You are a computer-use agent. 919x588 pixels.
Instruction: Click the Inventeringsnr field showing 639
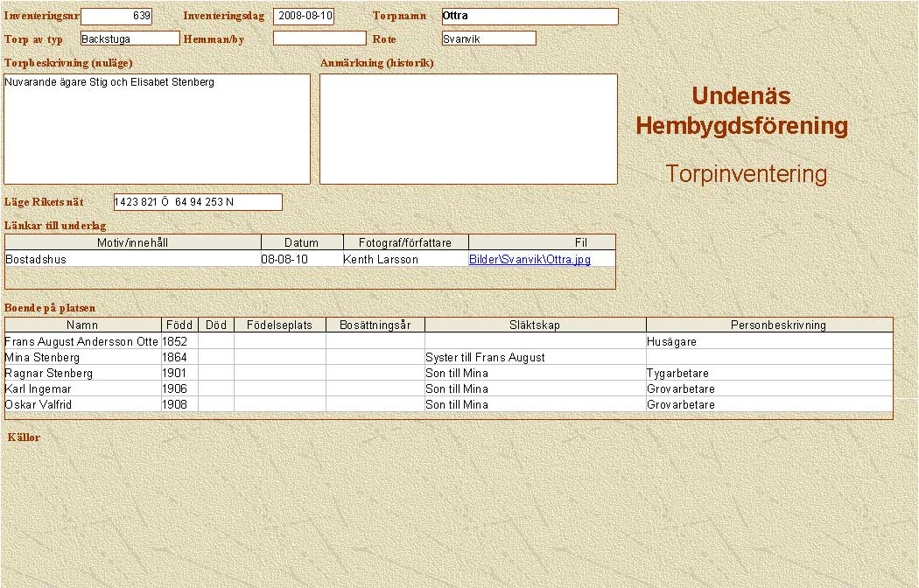click(x=116, y=17)
